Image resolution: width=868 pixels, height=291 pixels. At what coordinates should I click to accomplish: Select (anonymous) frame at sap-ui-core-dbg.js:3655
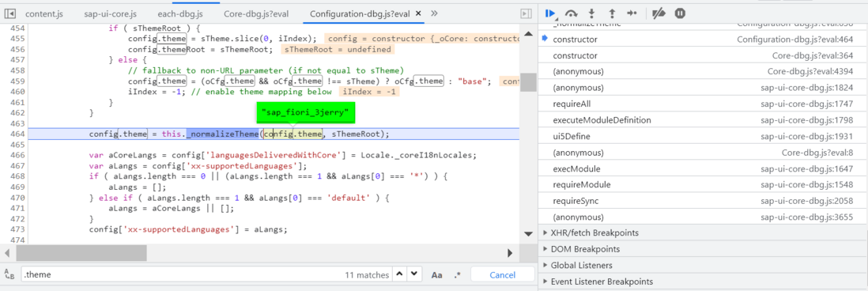[703, 217]
